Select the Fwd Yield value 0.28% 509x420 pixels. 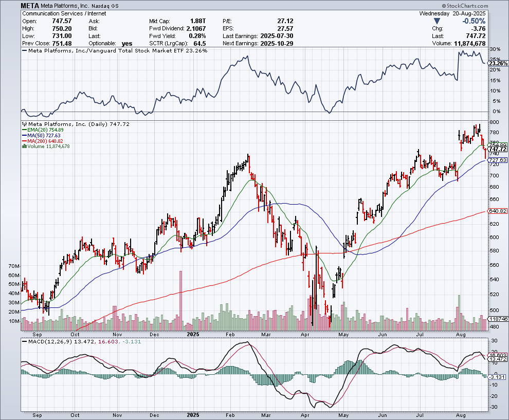(x=197, y=36)
